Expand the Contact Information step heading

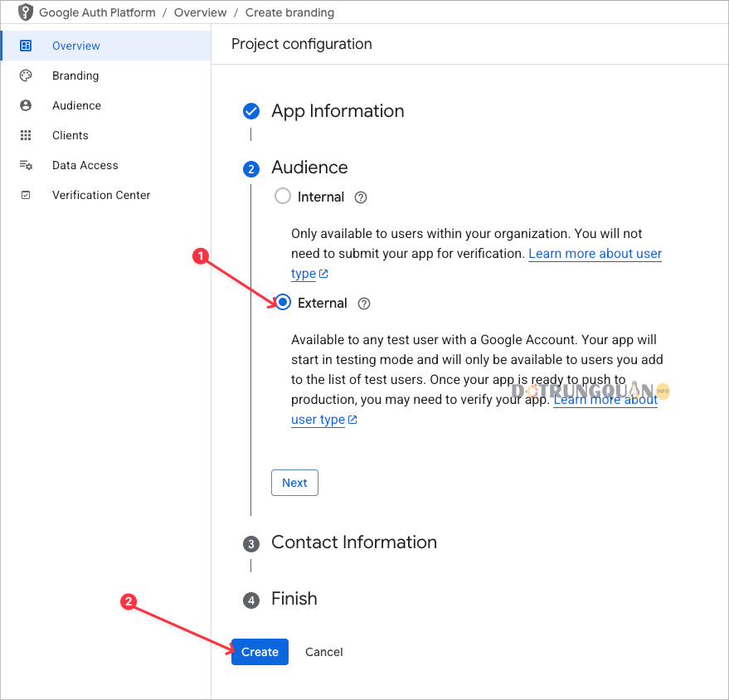(354, 542)
